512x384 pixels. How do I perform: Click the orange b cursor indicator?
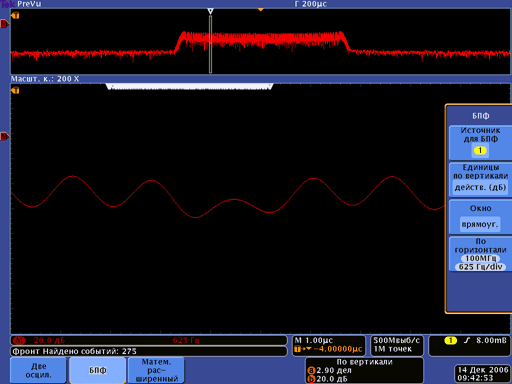(311, 379)
